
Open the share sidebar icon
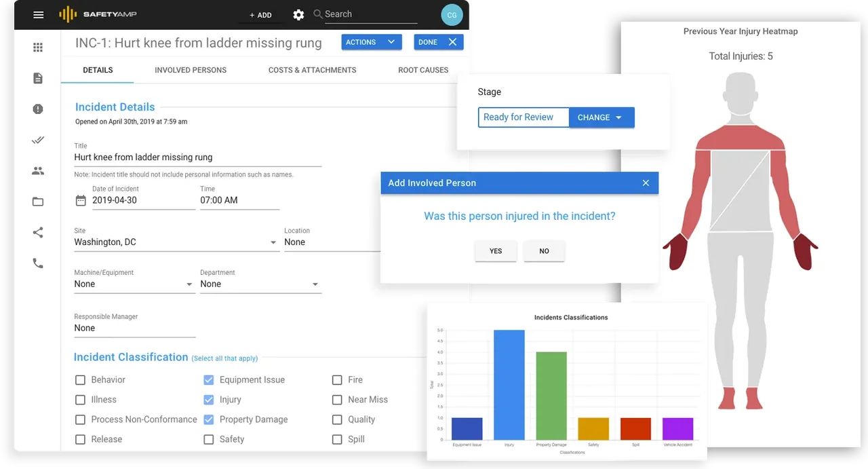(x=38, y=233)
